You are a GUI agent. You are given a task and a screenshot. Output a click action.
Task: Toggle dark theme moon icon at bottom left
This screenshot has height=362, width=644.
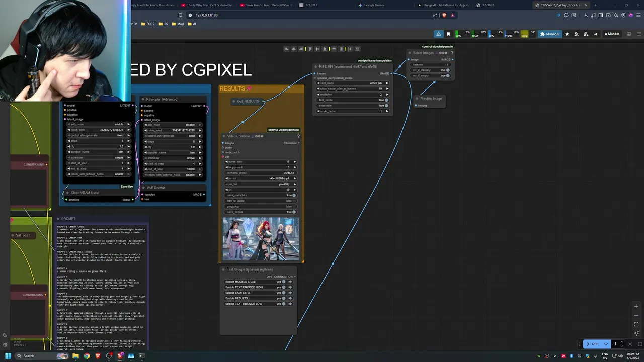click(5, 335)
